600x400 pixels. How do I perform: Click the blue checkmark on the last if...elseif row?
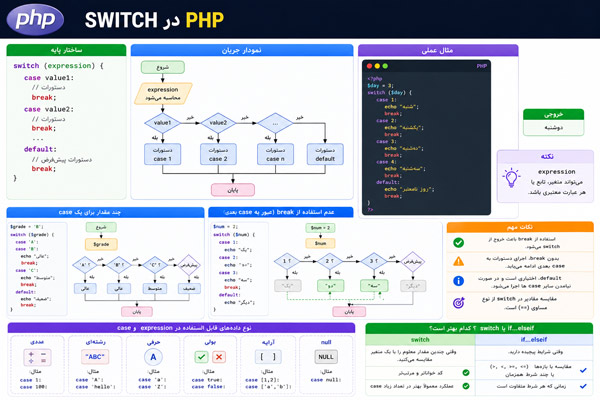[583, 386]
